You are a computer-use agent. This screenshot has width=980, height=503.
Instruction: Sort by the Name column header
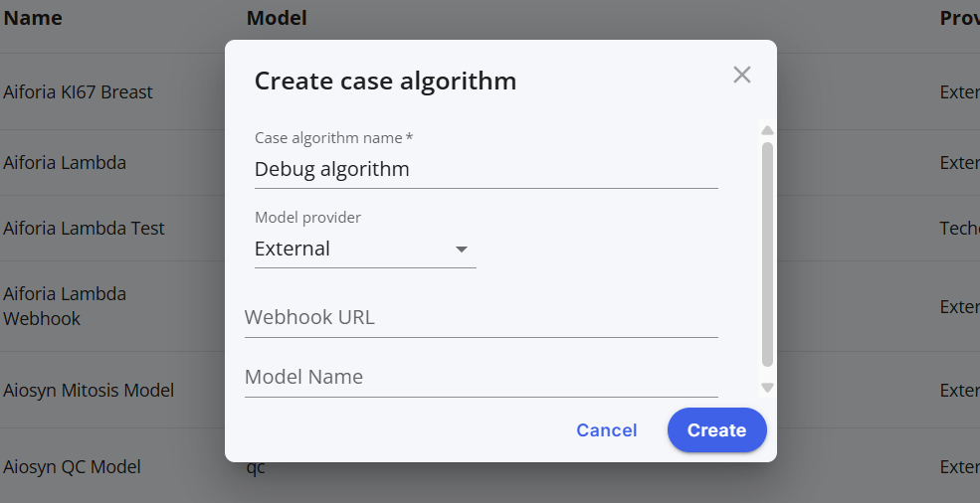(33, 18)
